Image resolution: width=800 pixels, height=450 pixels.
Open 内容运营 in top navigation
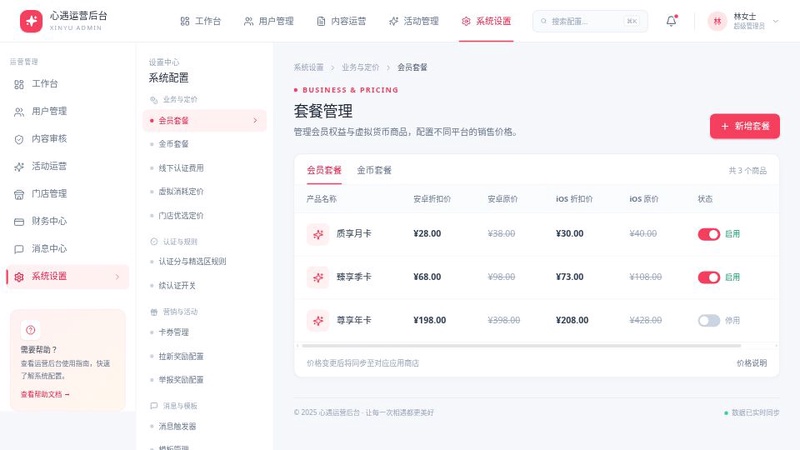pos(341,21)
